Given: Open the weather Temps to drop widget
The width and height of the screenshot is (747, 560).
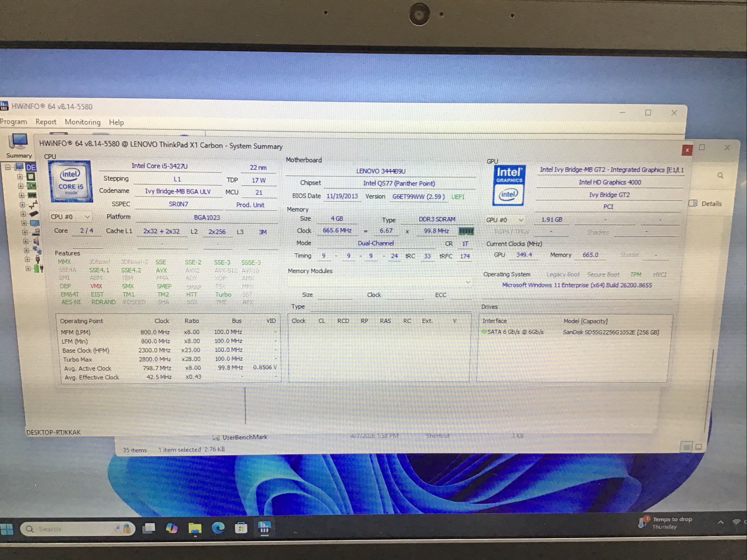Looking at the screenshot, I should click(x=666, y=522).
